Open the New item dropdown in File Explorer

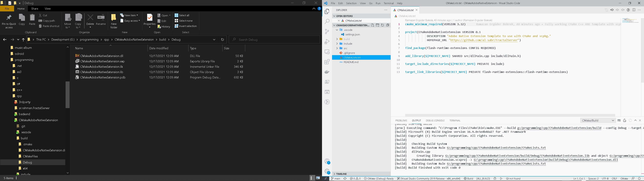click(129, 15)
